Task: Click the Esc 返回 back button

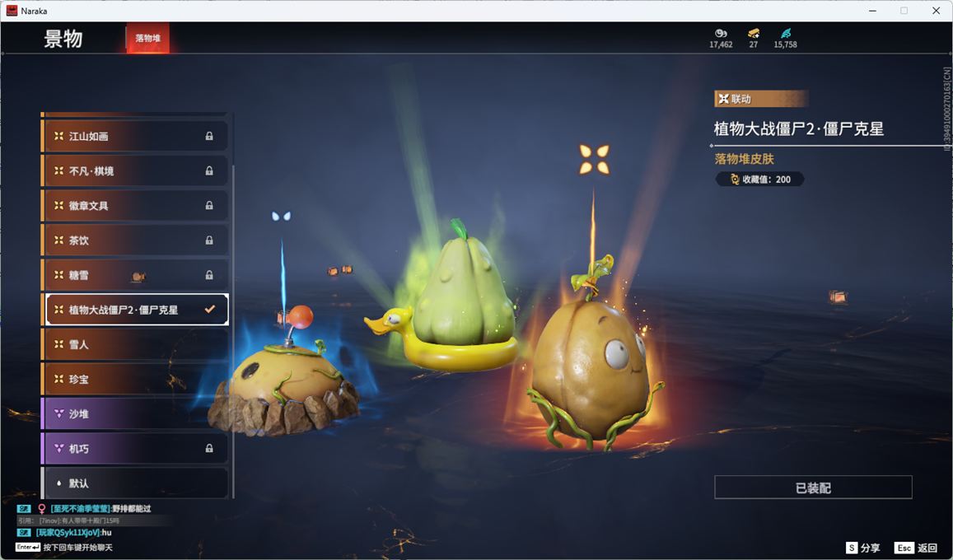Action: 916,548
